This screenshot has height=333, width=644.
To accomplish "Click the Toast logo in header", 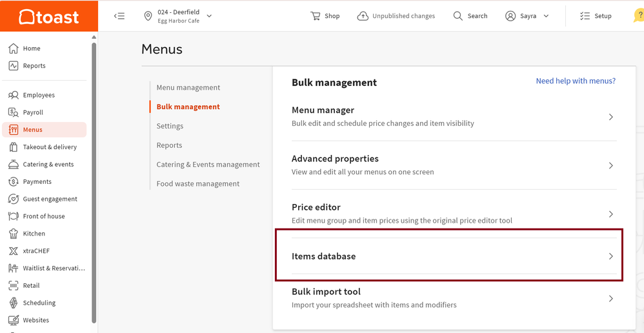I will [48, 17].
